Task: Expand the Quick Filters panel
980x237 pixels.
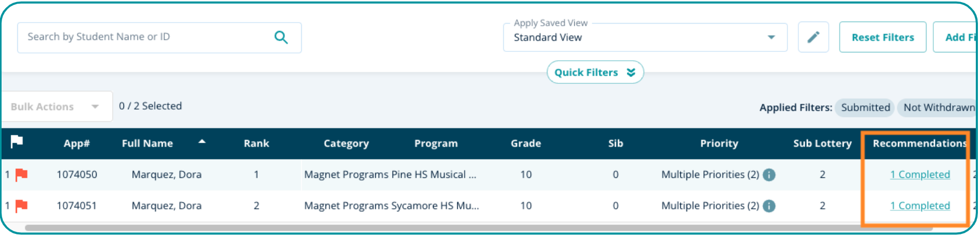Action: click(x=595, y=72)
